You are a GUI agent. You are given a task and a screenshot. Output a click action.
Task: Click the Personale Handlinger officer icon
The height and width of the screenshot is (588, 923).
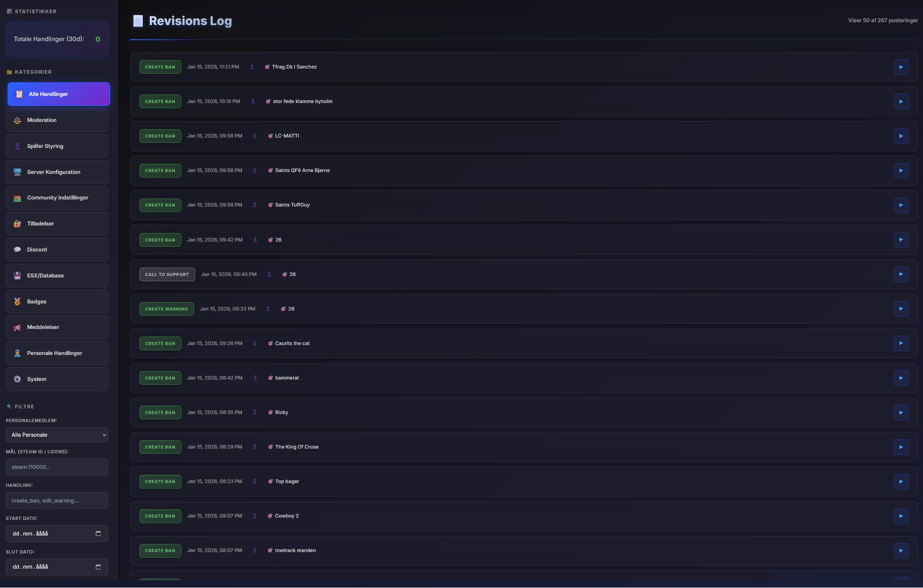click(17, 353)
